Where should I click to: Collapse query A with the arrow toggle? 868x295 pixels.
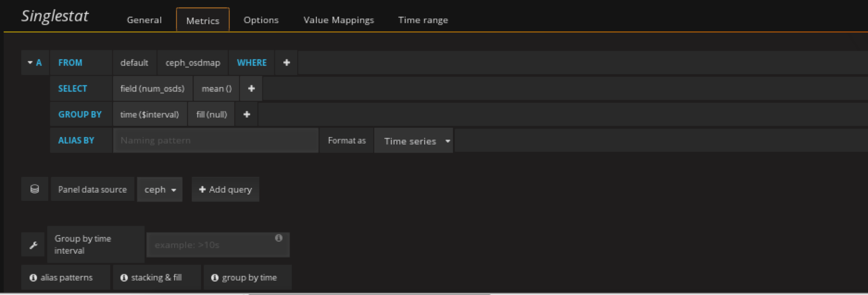[x=31, y=62]
